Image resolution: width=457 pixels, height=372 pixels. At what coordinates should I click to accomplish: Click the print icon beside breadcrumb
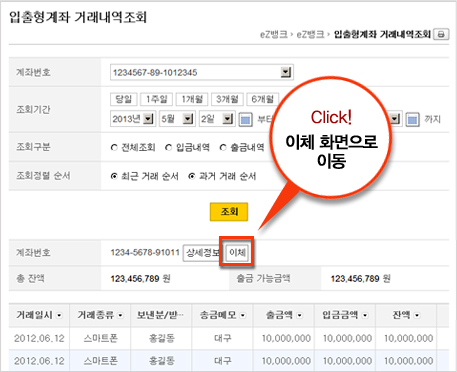click(441, 34)
